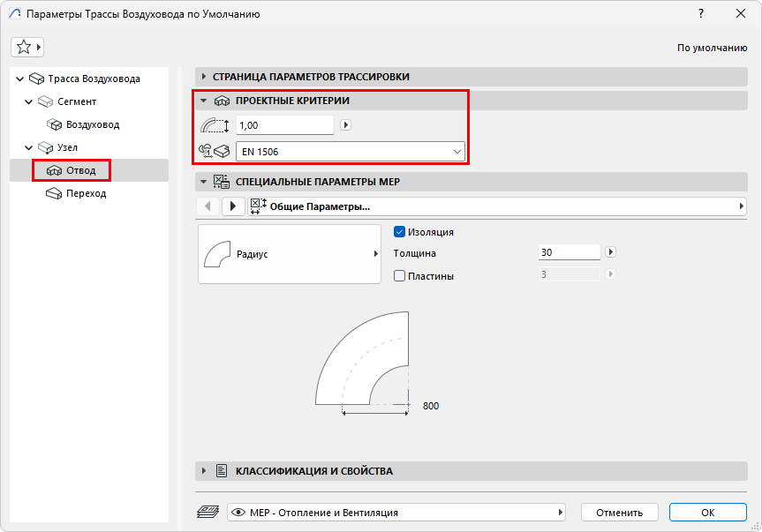Click the dialog title bar Archicad icon
Screen dimensions: 762x532
pos(15,13)
